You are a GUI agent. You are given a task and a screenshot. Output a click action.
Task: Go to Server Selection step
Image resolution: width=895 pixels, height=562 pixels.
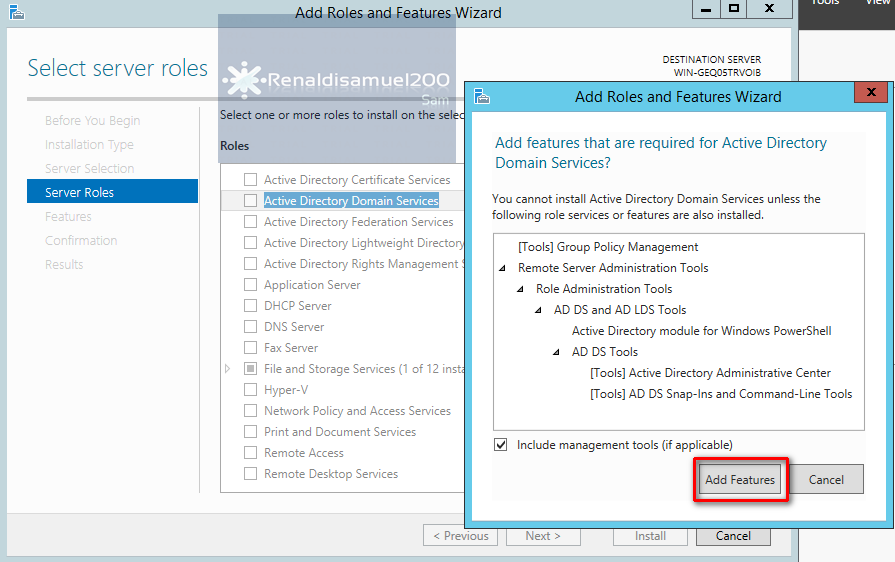click(90, 168)
